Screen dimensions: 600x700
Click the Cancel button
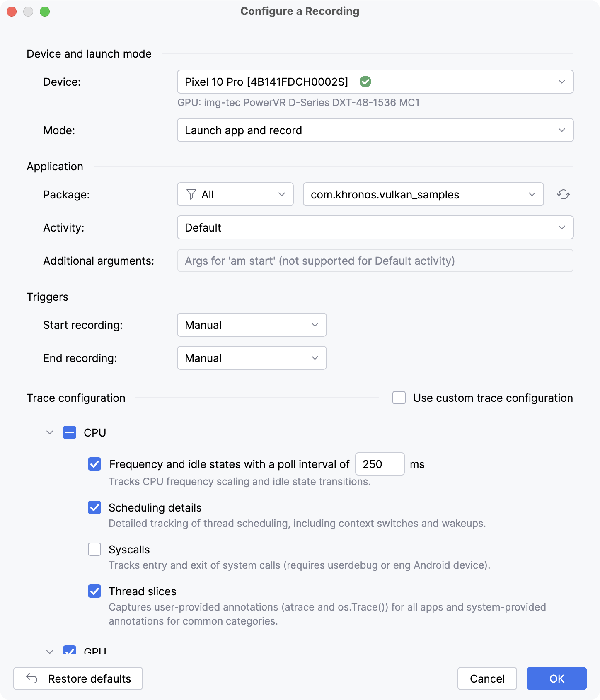[487, 678]
